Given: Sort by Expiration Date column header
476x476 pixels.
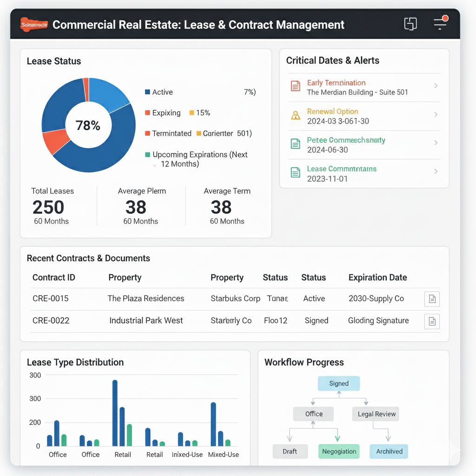Looking at the screenshot, I should point(377,278).
